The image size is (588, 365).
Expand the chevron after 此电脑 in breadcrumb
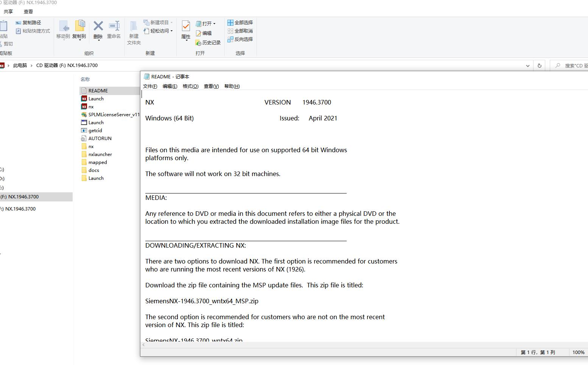(32, 66)
